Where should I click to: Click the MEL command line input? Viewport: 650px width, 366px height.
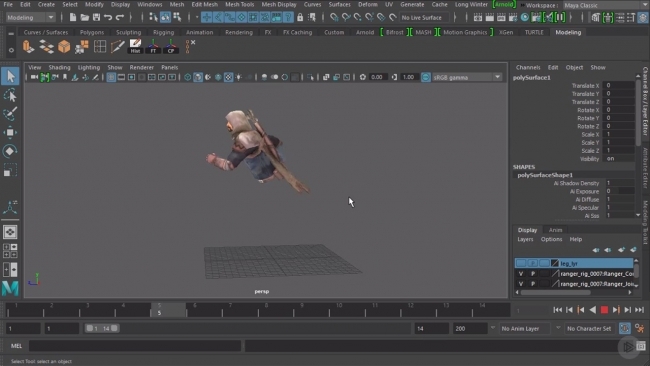[135, 346]
